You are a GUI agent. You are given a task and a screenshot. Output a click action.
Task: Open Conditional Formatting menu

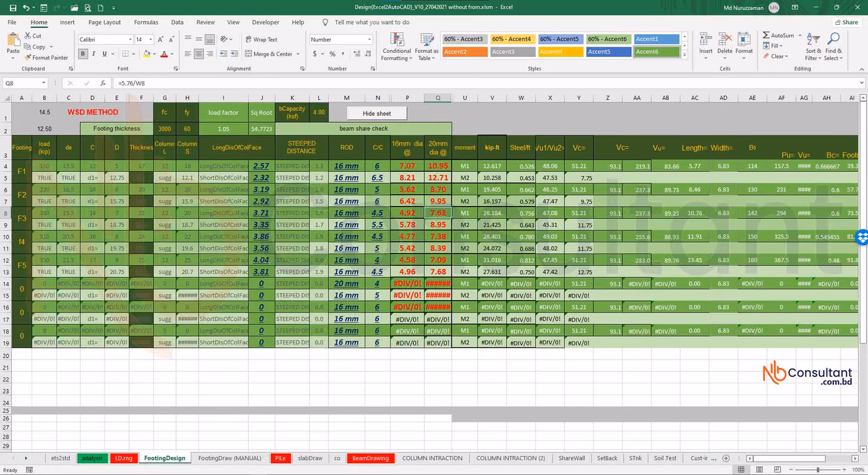click(397, 47)
